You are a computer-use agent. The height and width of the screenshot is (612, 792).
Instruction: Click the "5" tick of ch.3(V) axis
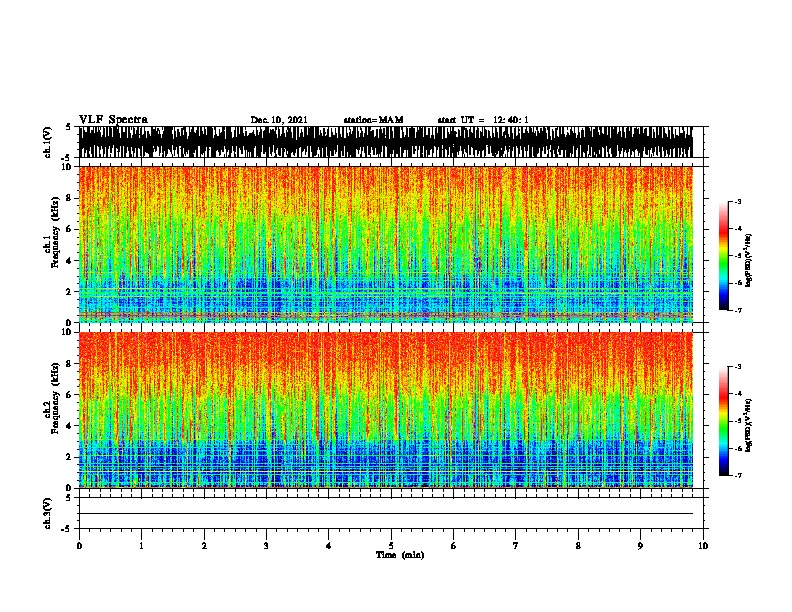click(x=68, y=498)
